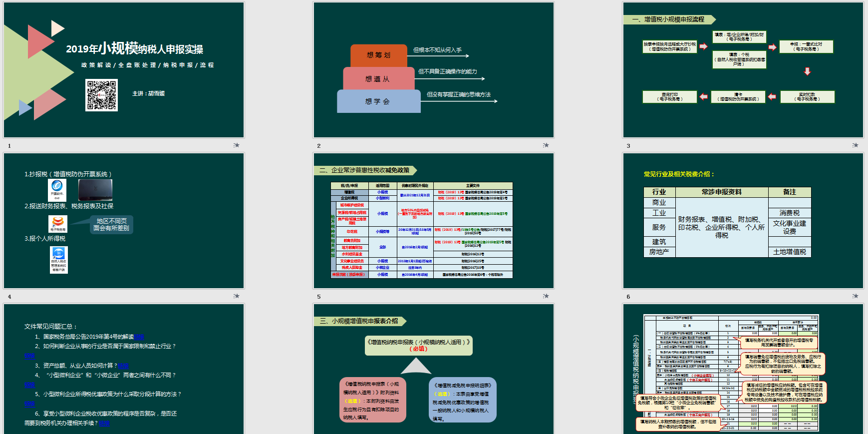
Task: Open the 链接 after item 6 税务机关手续
Action: [104, 423]
